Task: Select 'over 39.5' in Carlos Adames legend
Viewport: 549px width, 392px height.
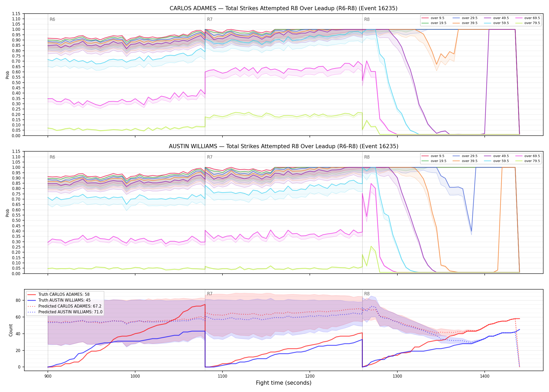Action: pyautogui.click(x=465, y=23)
